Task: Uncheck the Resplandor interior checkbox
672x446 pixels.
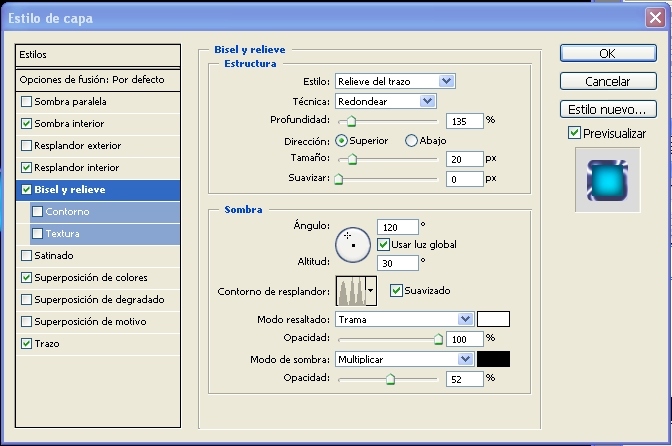Action: pyautogui.click(x=27, y=168)
